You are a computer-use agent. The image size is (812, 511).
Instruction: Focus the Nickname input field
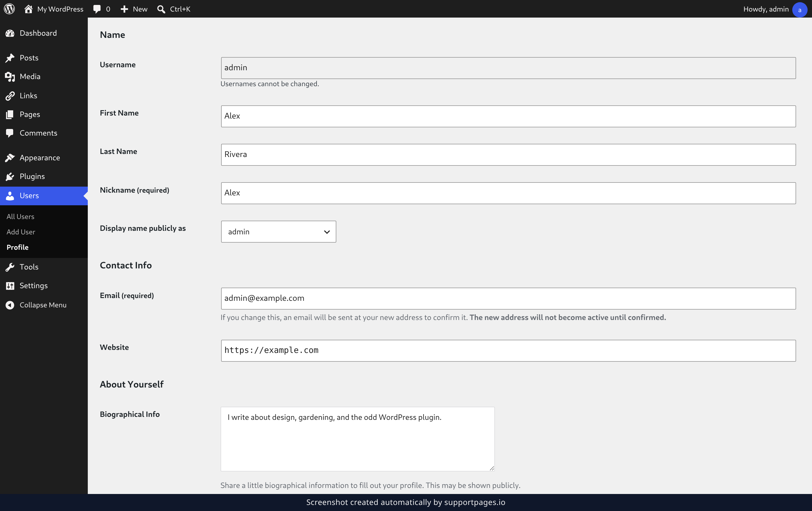point(508,193)
